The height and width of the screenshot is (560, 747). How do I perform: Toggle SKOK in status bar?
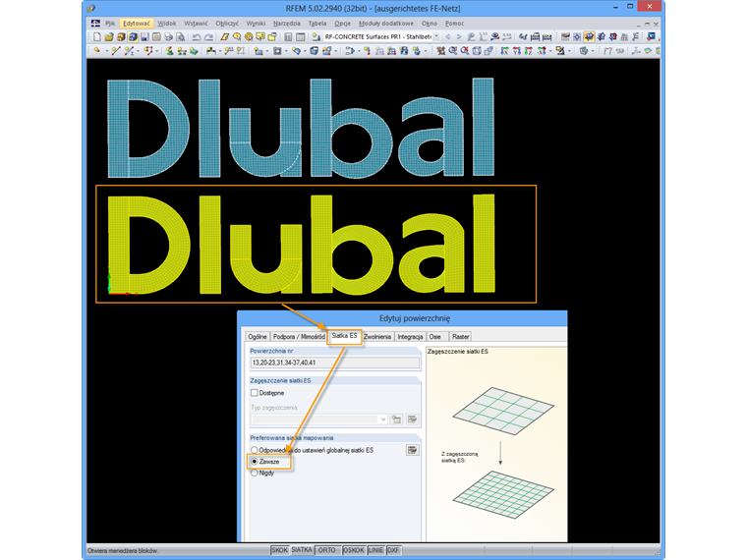(x=280, y=550)
